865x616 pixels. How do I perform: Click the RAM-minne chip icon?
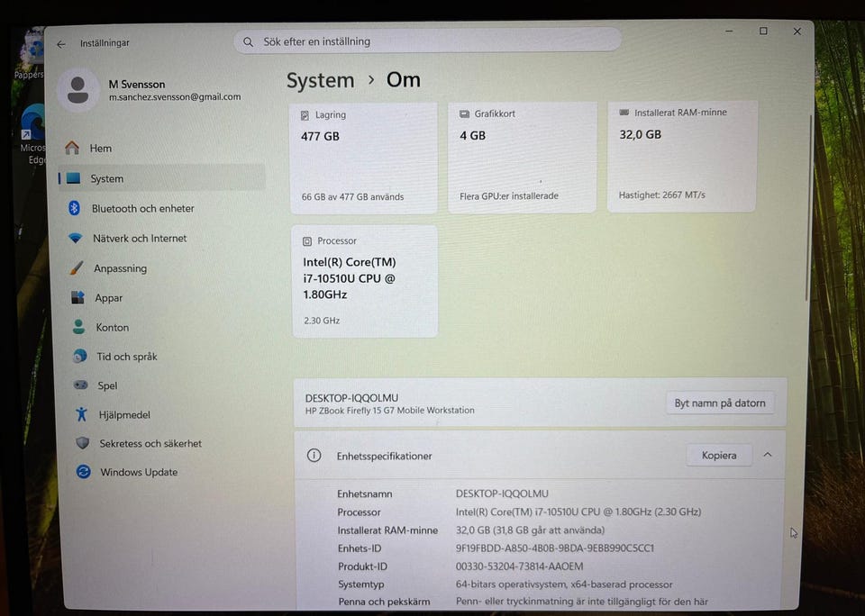pyautogui.click(x=624, y=113)
